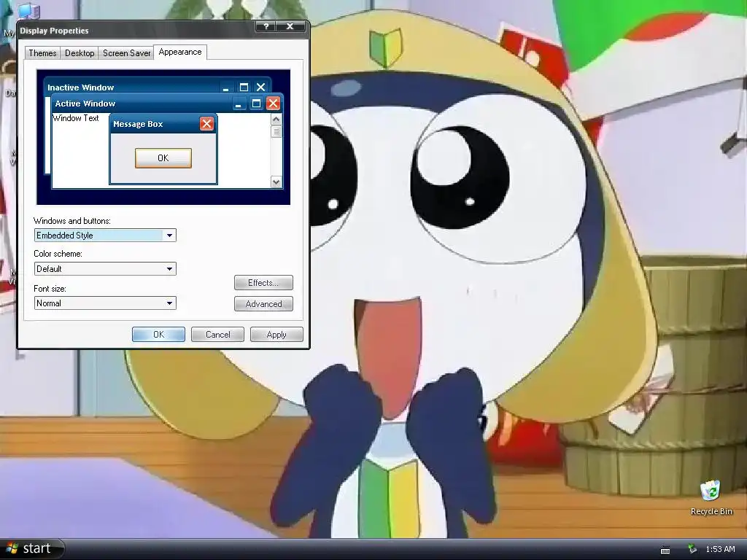Click the Windows start button

click(31, 549)
